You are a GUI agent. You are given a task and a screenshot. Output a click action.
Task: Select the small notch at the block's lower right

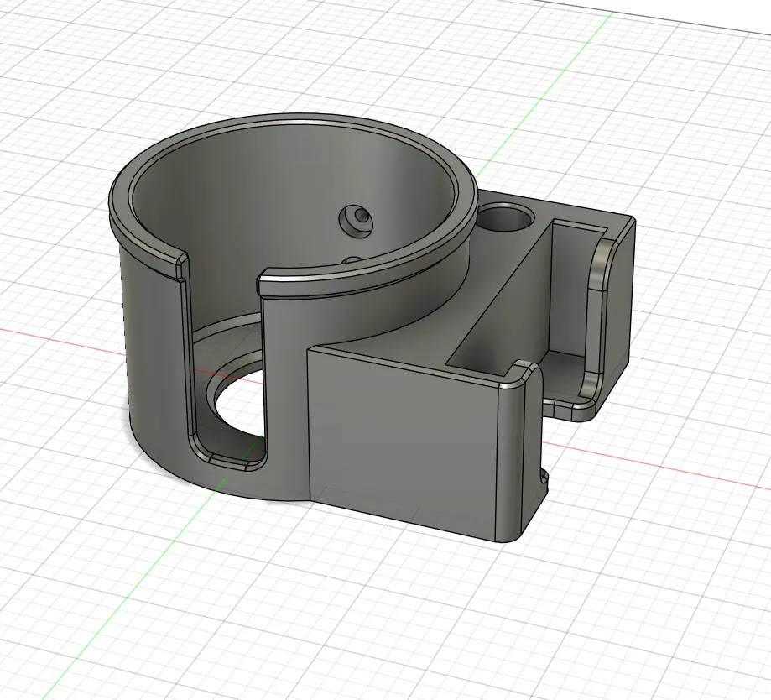[544, 478]
